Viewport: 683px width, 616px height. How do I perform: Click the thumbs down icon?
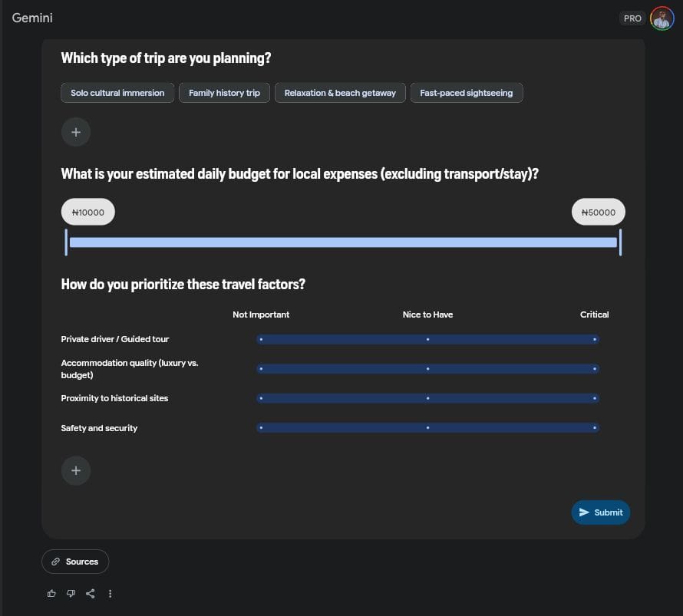(x=71, y=593)
